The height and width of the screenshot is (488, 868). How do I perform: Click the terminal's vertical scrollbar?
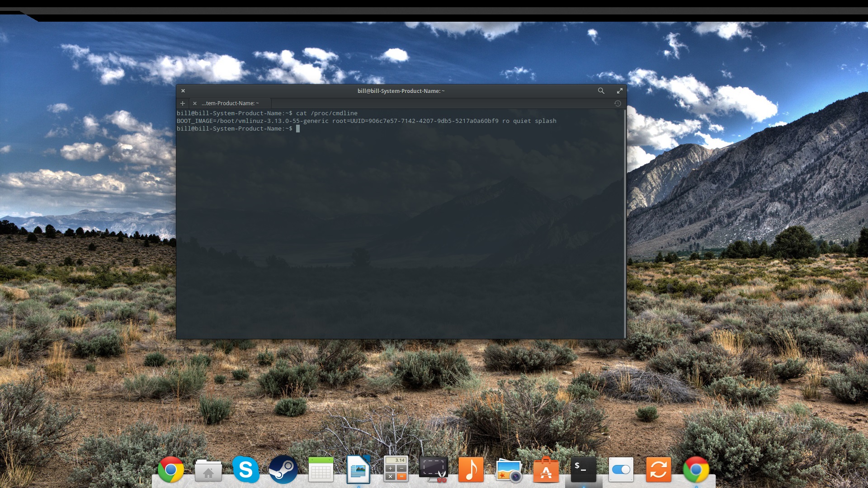(x=625, y=224)
